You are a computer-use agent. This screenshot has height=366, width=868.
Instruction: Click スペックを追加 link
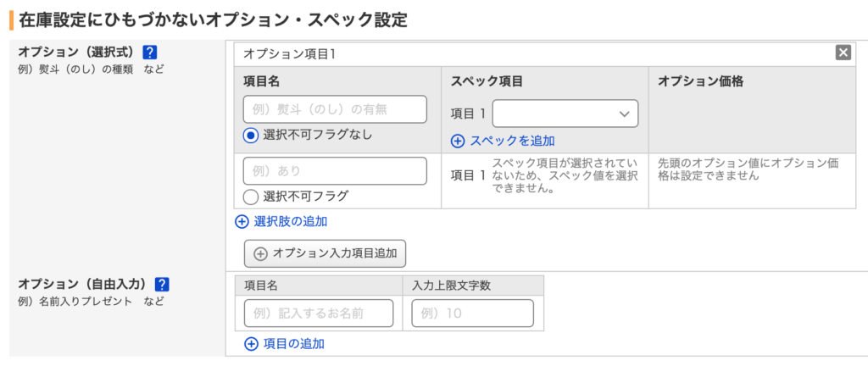pyautogui.click(x=512, y=141)
